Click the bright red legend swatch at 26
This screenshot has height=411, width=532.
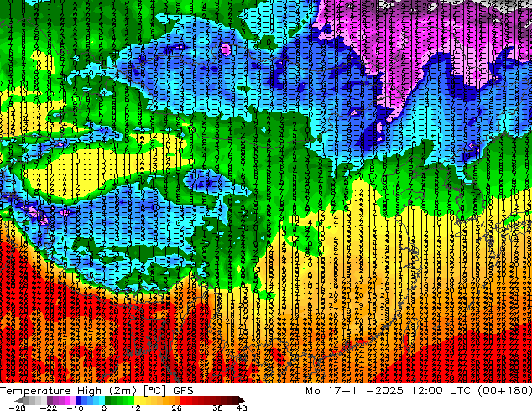[183, 400]
